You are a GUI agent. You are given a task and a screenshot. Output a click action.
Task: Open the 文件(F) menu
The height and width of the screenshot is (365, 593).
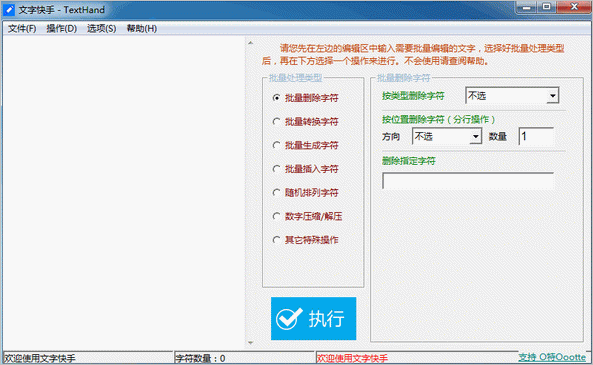[x=22, y=29]
